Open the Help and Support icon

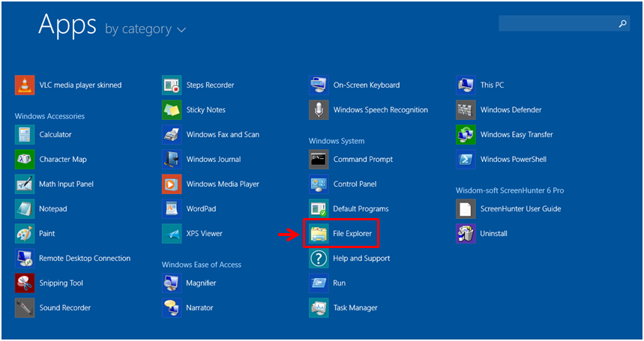click(319, 258)
